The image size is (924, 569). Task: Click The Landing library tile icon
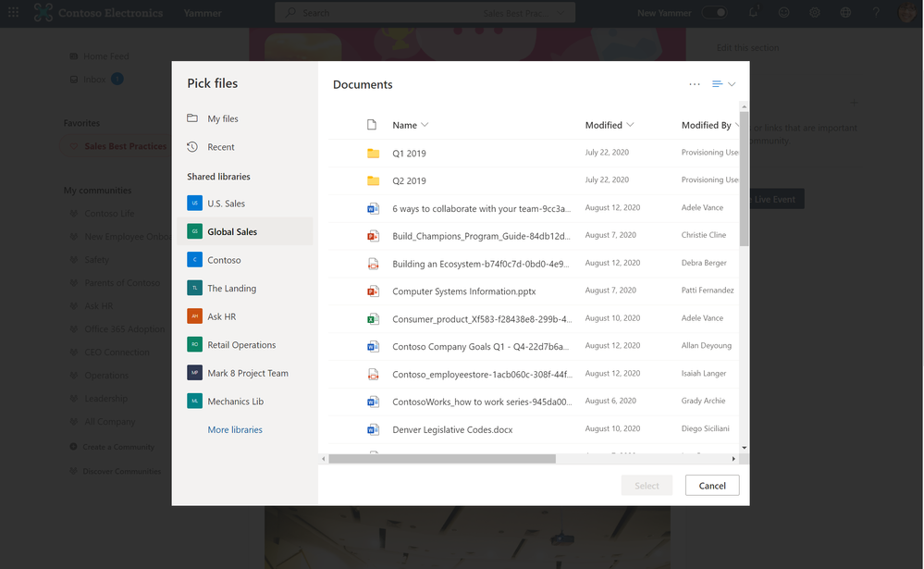[x=194, y=288]
